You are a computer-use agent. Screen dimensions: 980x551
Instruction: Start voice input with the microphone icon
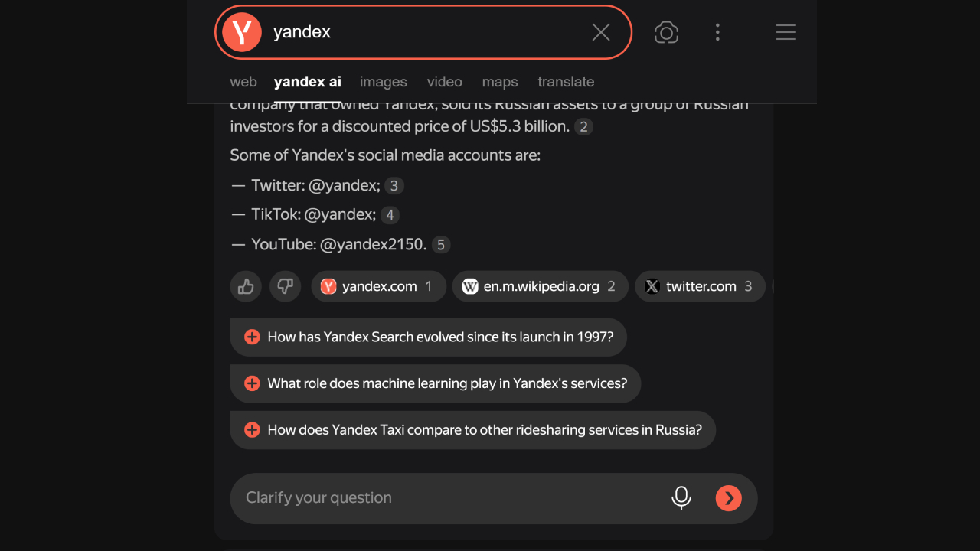click(681, 497)
